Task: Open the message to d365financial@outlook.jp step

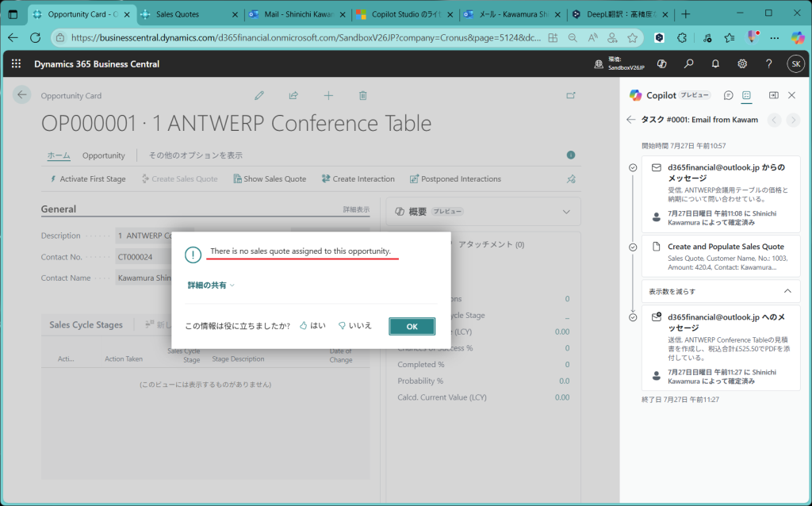Action: pos(721,348)
